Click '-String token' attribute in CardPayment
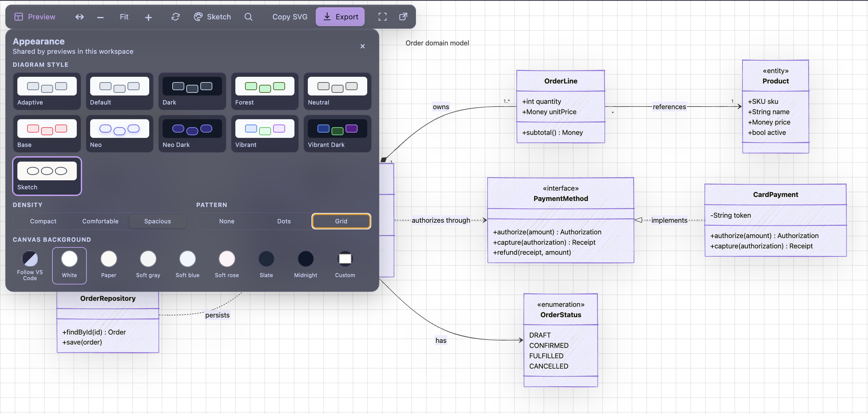This screenshot has height=414, width=868. (730, 215)
